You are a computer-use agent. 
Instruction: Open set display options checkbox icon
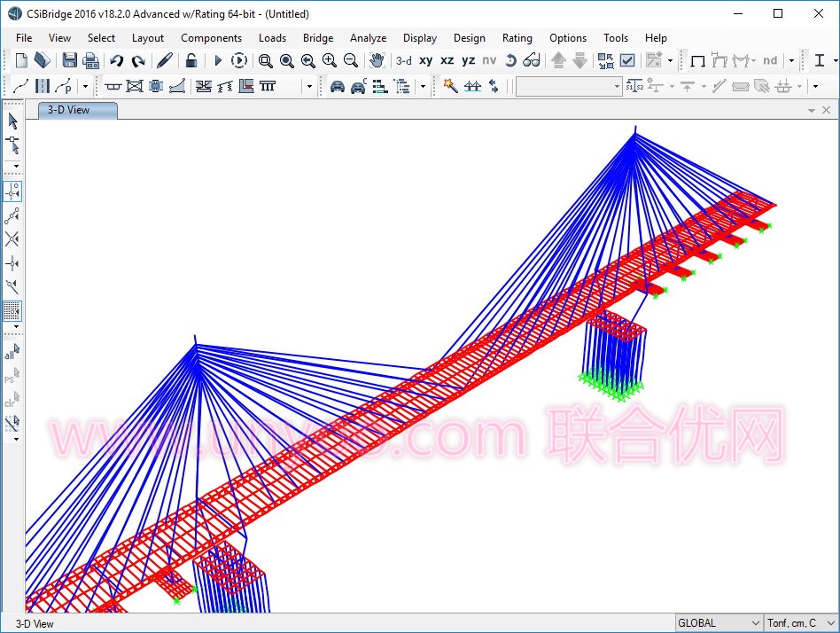coord(627,60)
